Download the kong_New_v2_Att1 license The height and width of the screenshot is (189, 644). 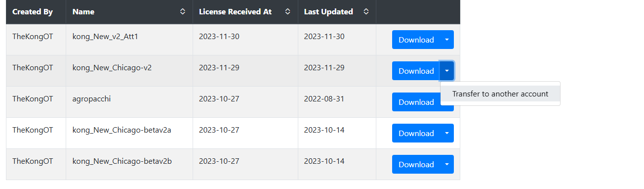tap(416, 40)
